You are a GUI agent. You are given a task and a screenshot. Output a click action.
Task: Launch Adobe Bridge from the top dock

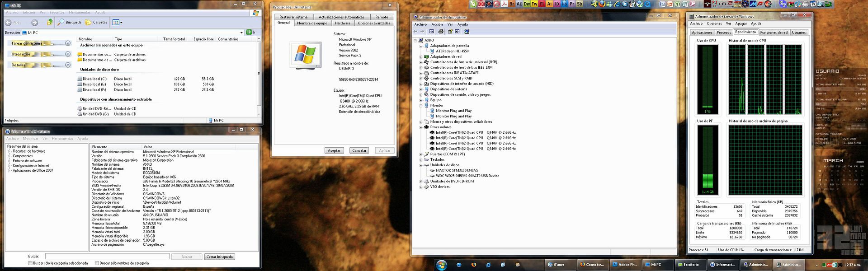tap(512, 4)
